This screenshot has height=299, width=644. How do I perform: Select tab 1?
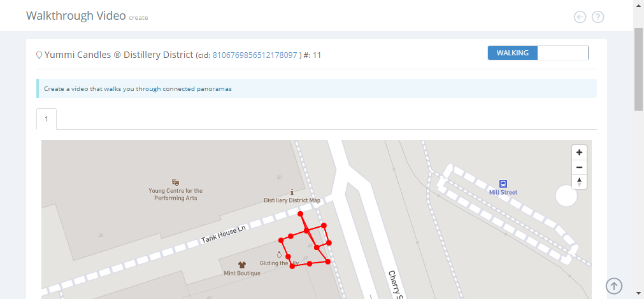(x=47, y=119)
